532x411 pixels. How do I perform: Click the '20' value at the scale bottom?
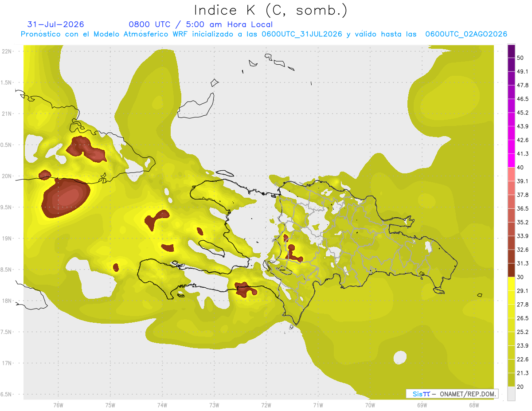pyautogui.click(x=520, y=387)
